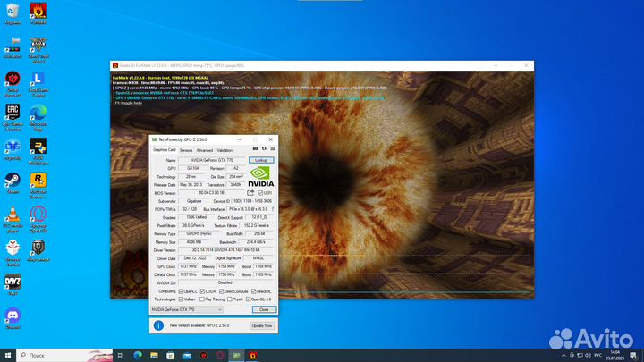
Task: Launch Microsoft Edge from the desktop
Action: coord(38,117)
